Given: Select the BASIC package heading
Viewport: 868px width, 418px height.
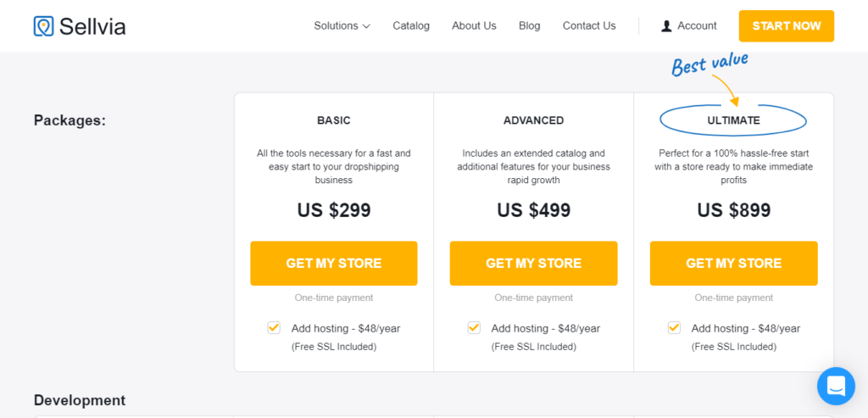Looking at the screenshot, I should coord(334,120).
